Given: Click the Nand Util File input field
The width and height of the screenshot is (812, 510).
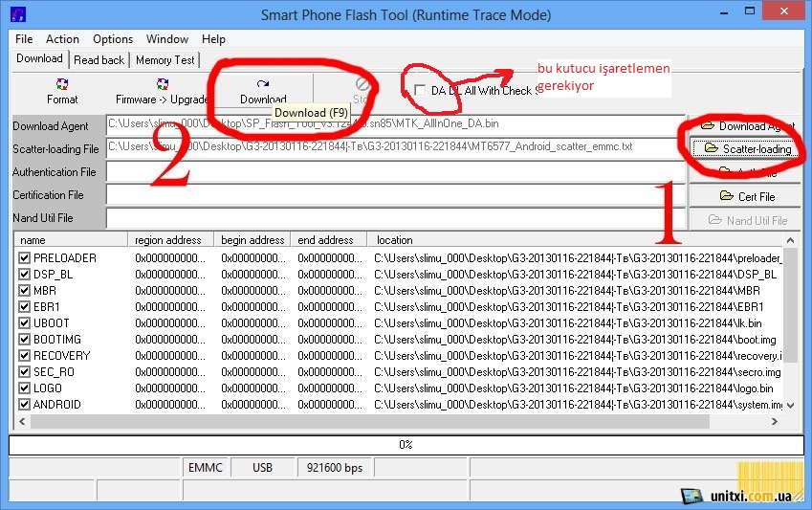Looking at the screenshot, I should coord(396,218).
